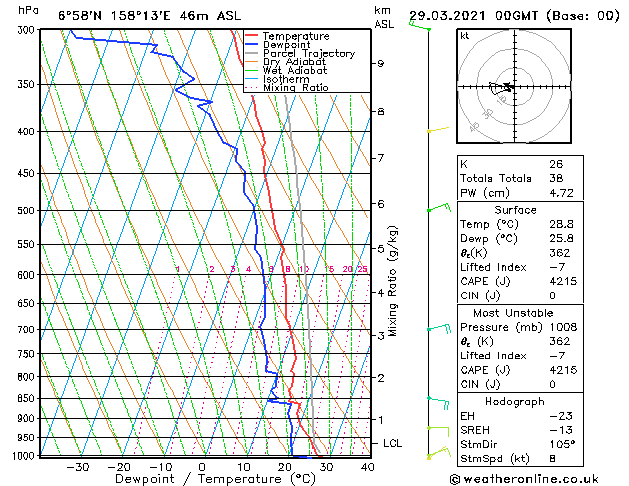Click the StmDir value 105°
Viewport: 629px width, 486px height.
pos(562,444)
